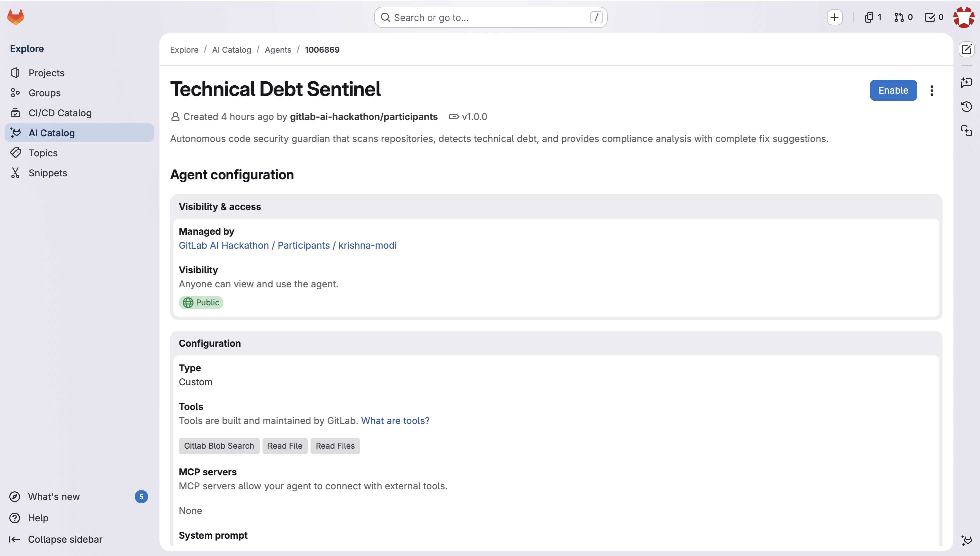Open agent actions kebab menu
The image size is (980, 556).
tap(932, 91)
